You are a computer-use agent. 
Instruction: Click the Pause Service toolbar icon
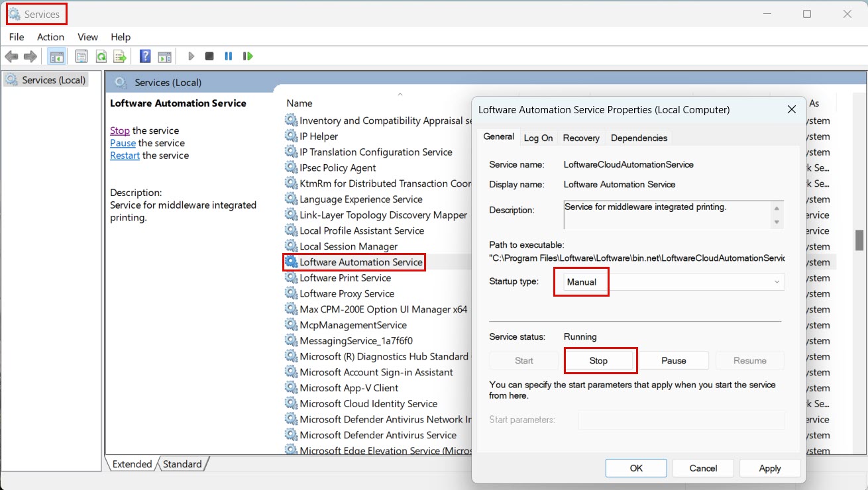pyautogui.click(x=229, y=56)
